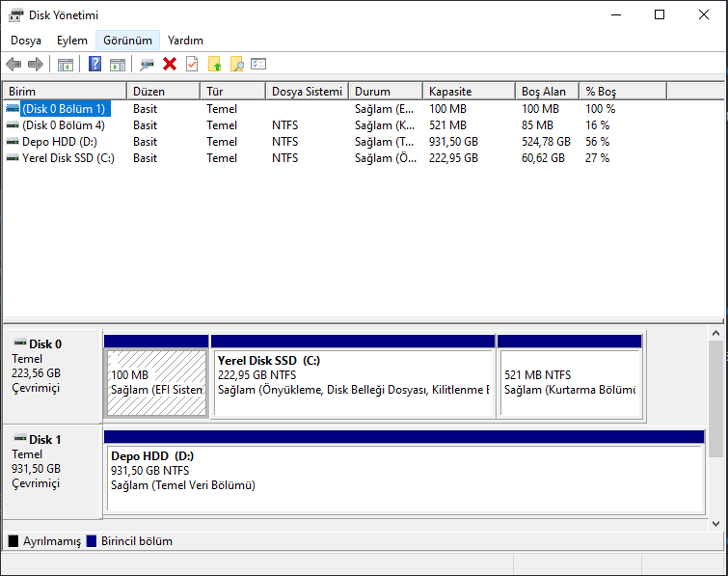Click the Disk Yönetimi title bar icon
The image size is (728, 576).
click(15, 15)
